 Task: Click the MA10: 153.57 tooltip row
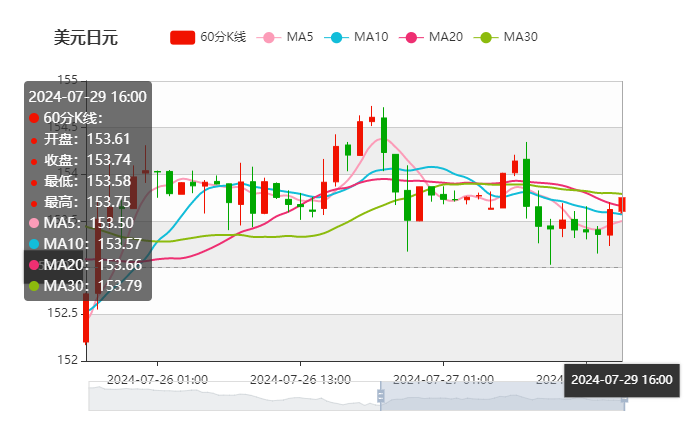click(85, 244)
